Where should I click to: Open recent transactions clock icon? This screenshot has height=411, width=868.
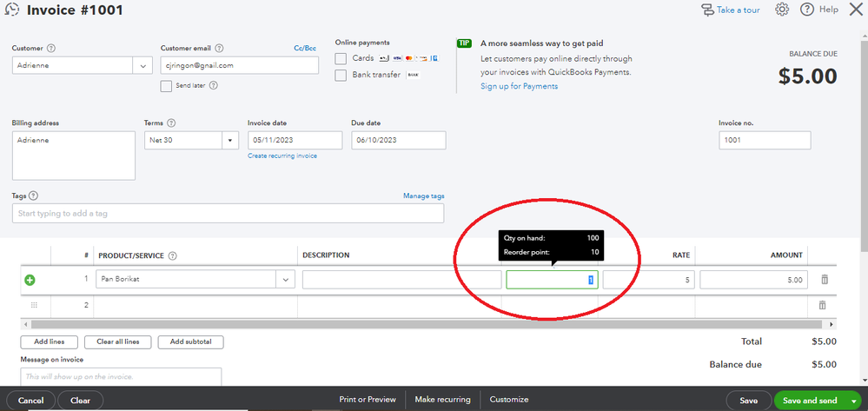click(11, 10)
